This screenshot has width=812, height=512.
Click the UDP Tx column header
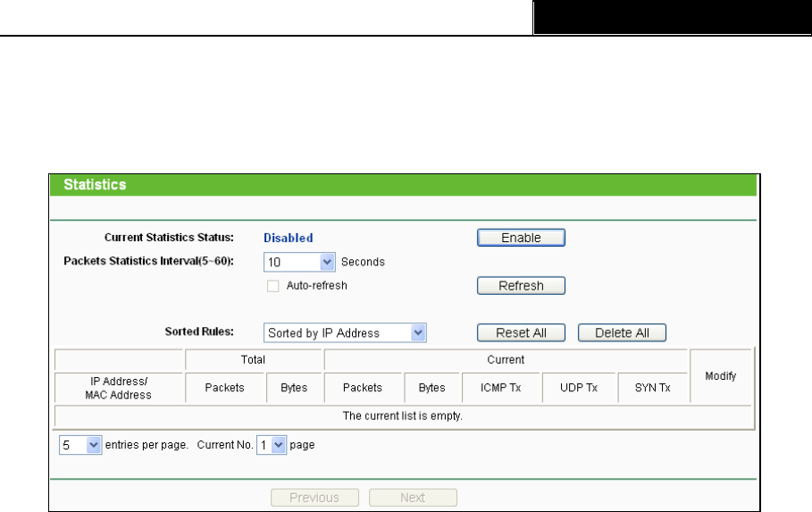(x=579, y=388)
